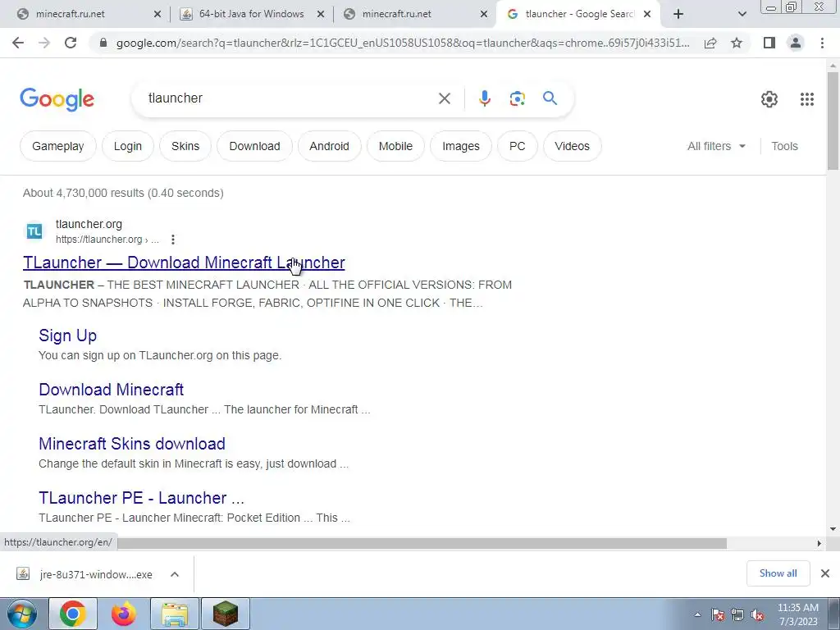Click the forward navigation arrow
The image size is (840, 630).
pyautogui.click(x=44, y=43)
